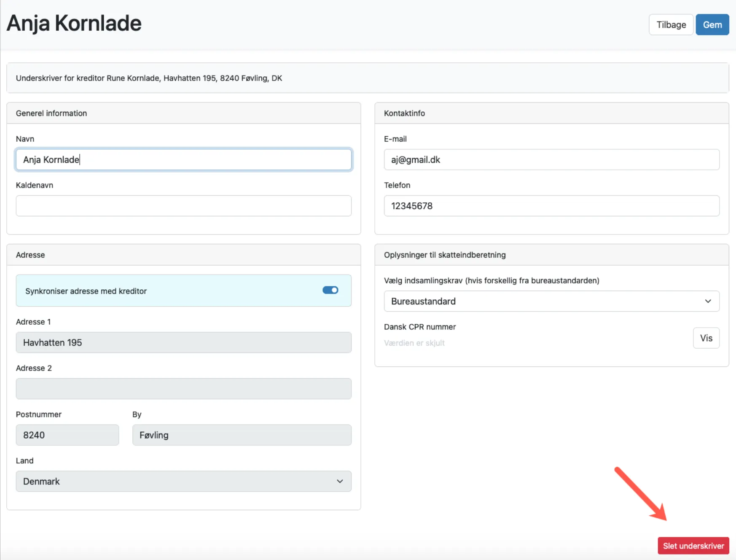Click the Tilbage button

click(671, 25)
